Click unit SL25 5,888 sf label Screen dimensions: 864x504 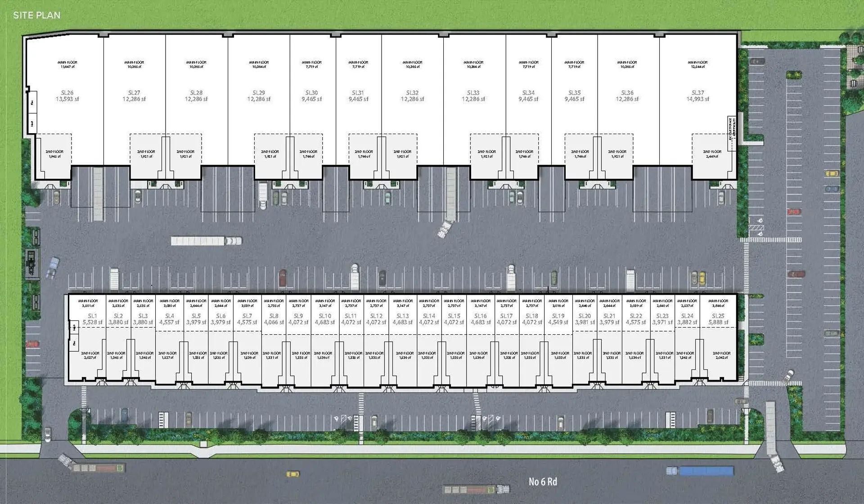(x=718, y=319)
